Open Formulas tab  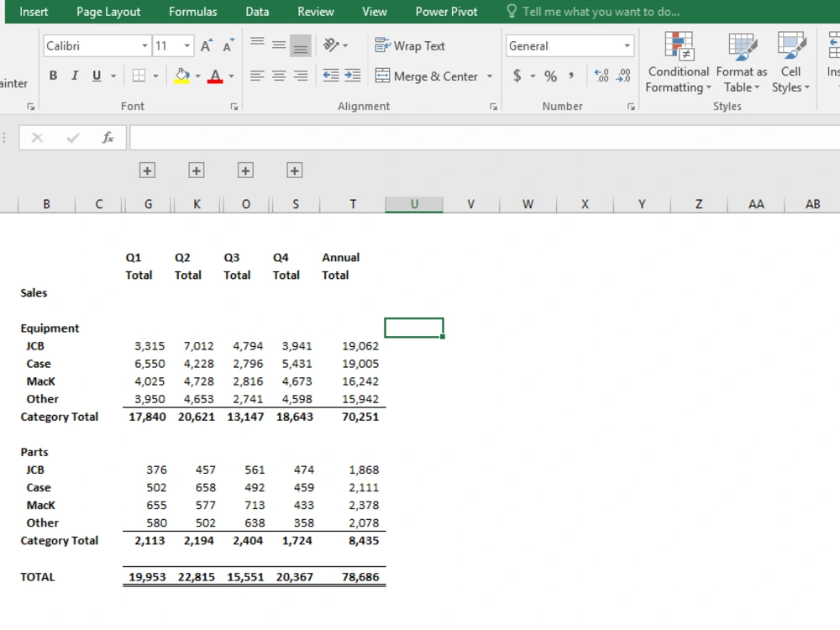tap(193, 12)
